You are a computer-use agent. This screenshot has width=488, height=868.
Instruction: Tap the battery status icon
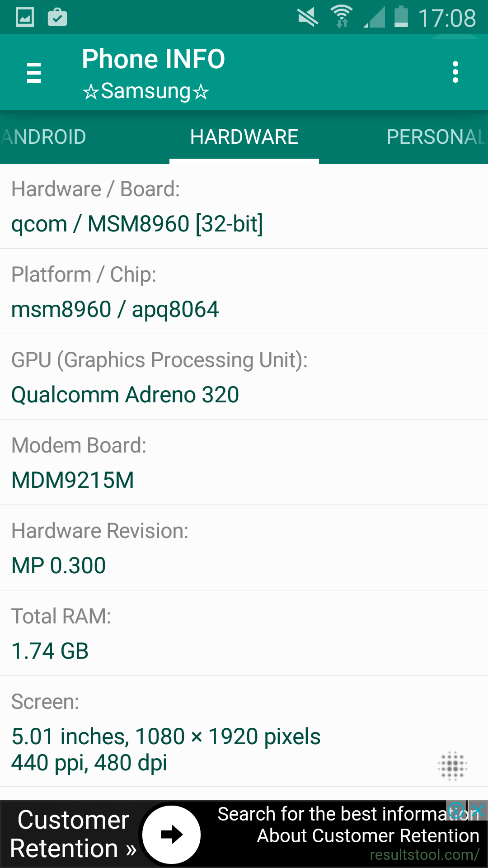(x=401, y=17)
